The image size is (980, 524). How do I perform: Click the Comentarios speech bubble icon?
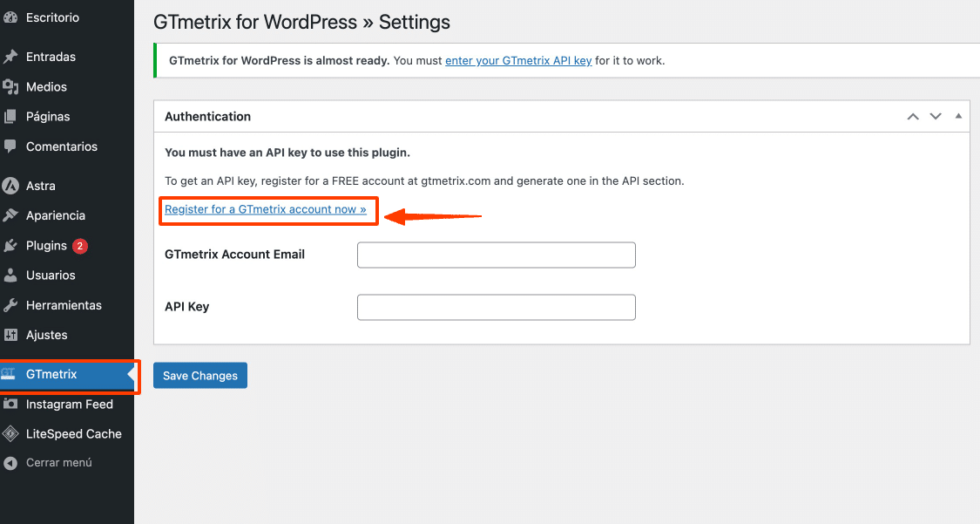pyautogui.click(x=10, y=146)
